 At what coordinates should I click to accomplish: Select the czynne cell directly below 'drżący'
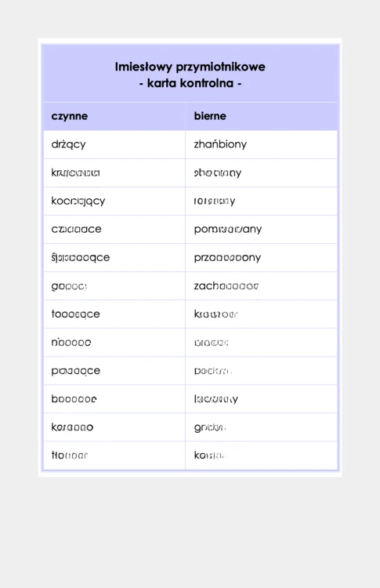[x=114, y=172]
